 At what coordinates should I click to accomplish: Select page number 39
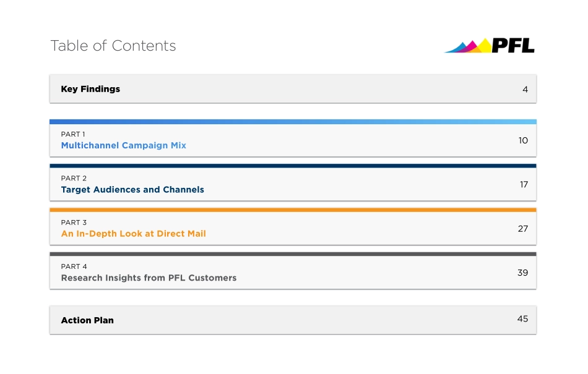pyautogui.click(x=523, y=273)
